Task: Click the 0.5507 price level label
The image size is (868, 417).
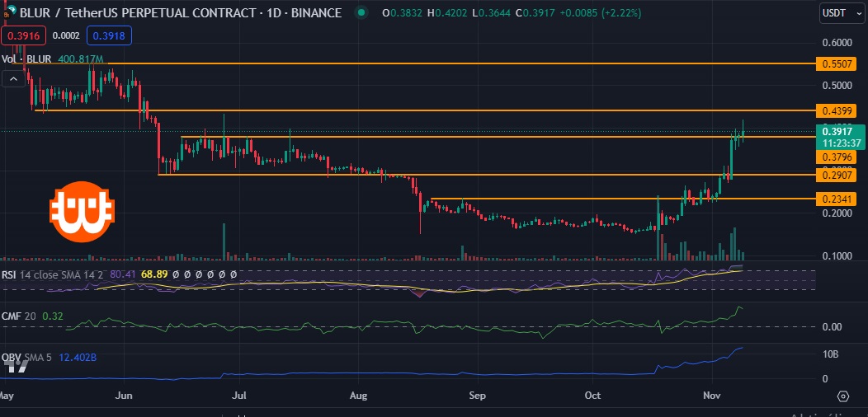Action: point(836,63)
